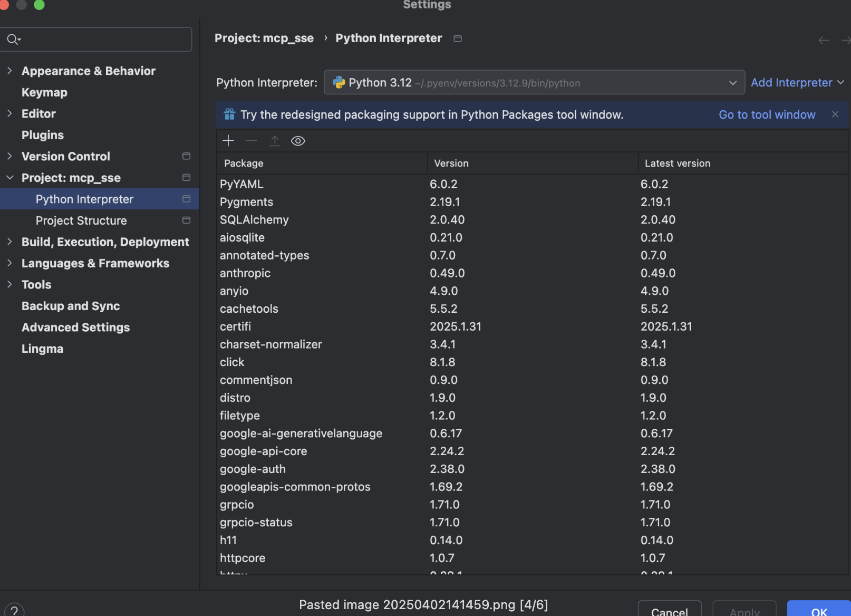
Task: Click the add package plus icon
Action: [x=228, y=141]
